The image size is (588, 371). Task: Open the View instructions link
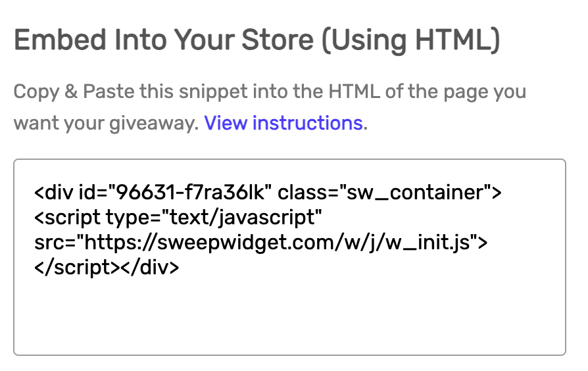click(x=283, y=123)
